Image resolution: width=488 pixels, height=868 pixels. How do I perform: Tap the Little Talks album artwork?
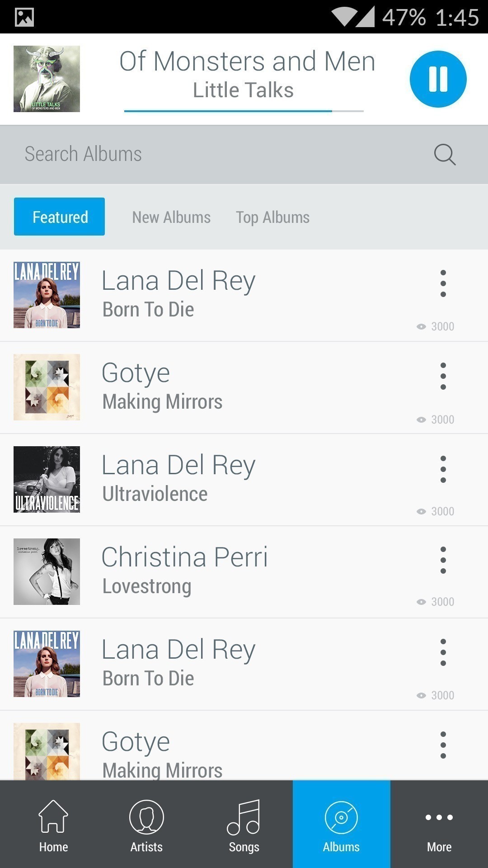[x=47, y=79]
